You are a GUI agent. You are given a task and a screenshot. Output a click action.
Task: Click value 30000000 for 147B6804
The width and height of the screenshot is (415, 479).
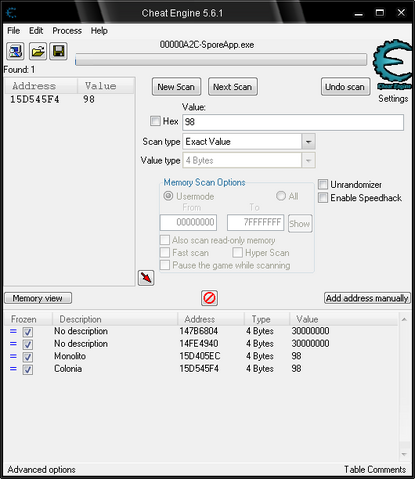point(310,331)
